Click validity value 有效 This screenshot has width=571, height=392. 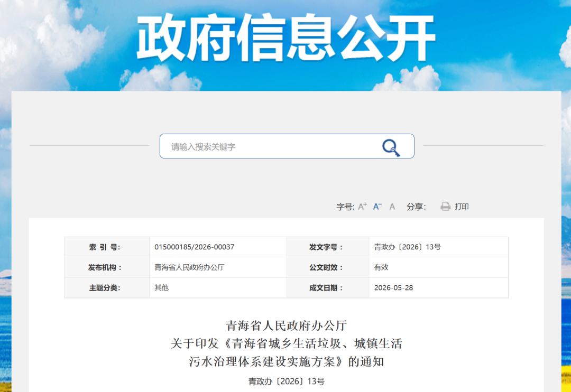point(381,267)
